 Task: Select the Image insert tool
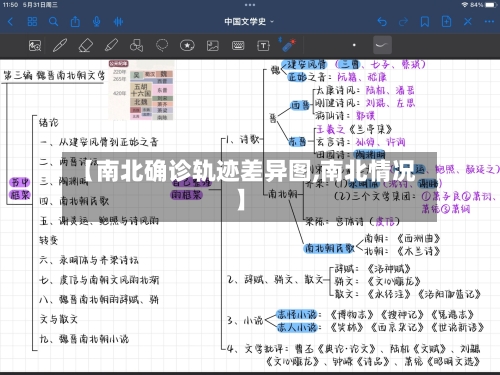coord(213,45)
